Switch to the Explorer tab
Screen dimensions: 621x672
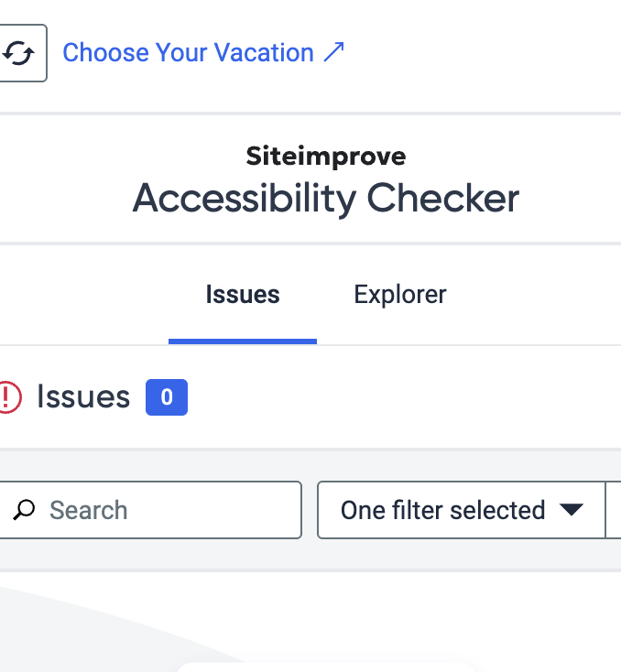pyautogui.click(x=399, y=295)
